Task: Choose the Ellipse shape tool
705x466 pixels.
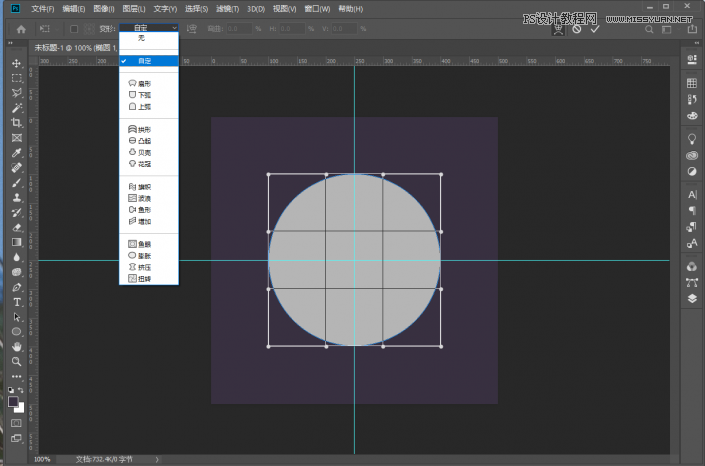Action: (x=17, y=331)
